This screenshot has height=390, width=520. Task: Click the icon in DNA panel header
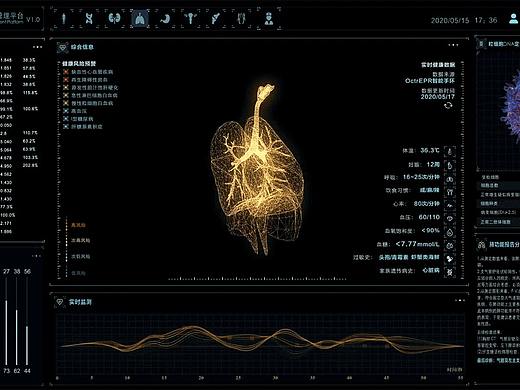click(x=481, y=44)
